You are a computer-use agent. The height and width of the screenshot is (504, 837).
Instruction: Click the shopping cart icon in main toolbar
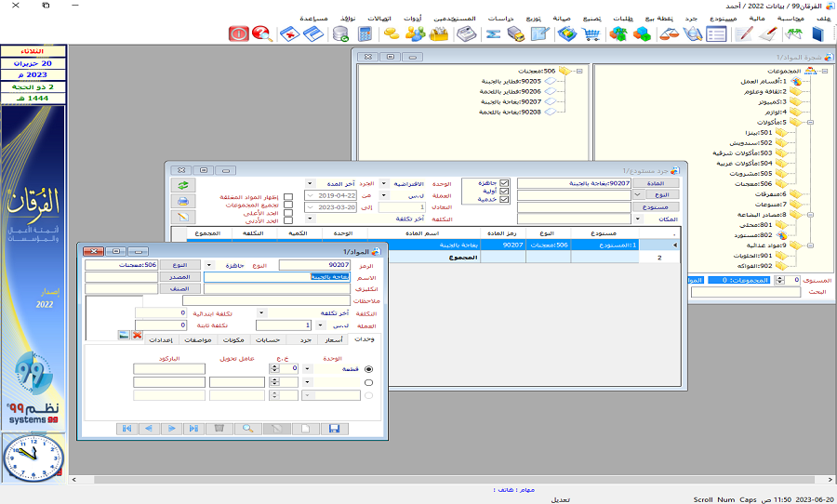click(x=591, y=34)
